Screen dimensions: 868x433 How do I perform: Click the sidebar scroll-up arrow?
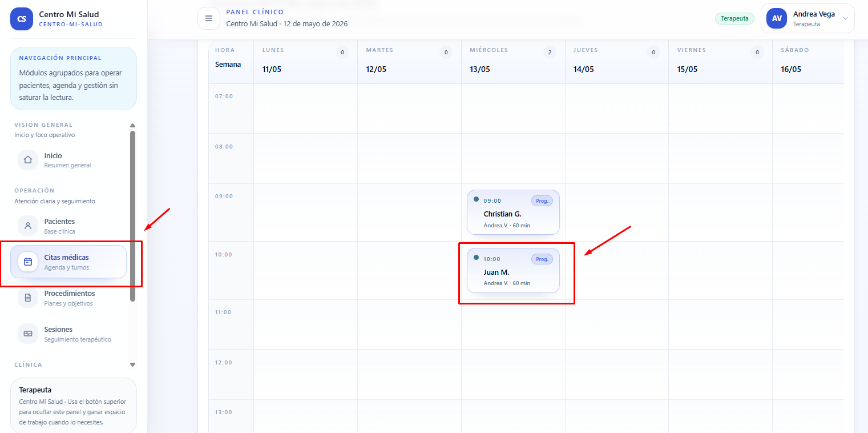point(133,125)
